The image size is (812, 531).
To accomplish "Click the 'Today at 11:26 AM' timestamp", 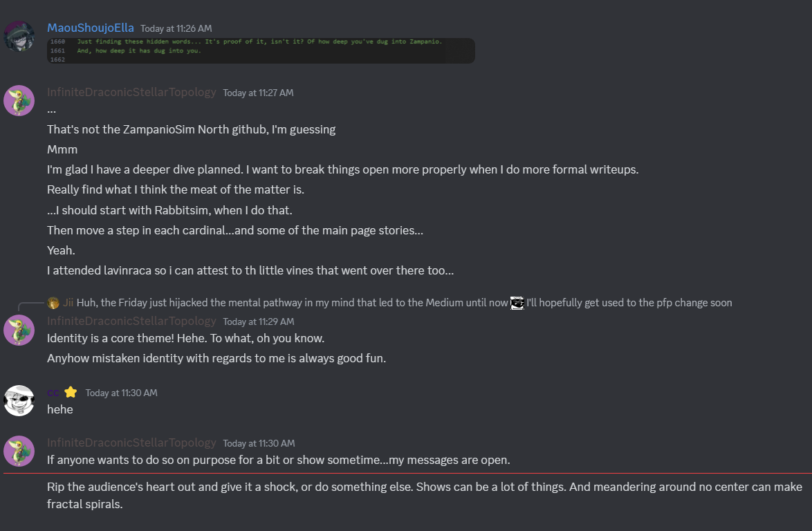I will (x=176, y=28).
